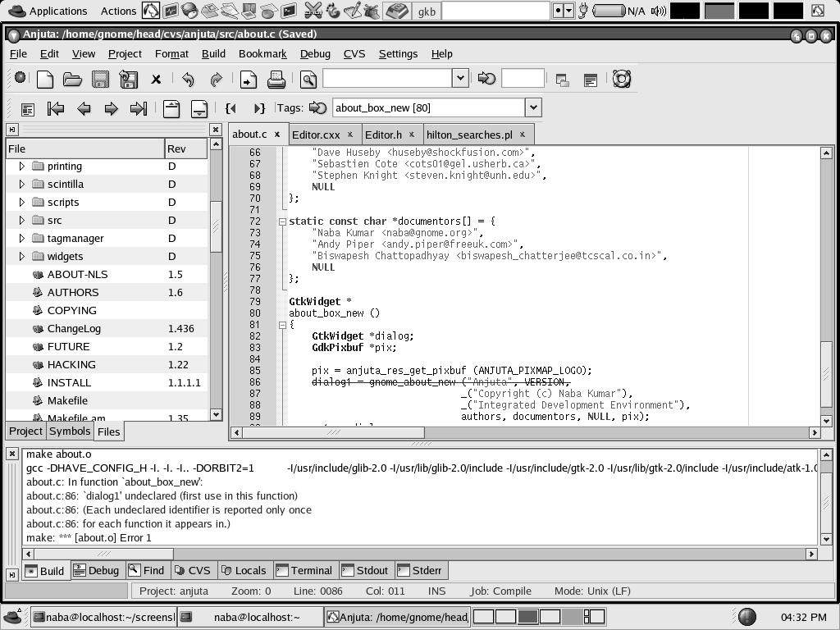The width and height of the screenshot is (840, 630).
Task: Click the editor horizontal scrollbar thumb
Action: [333, 432]
